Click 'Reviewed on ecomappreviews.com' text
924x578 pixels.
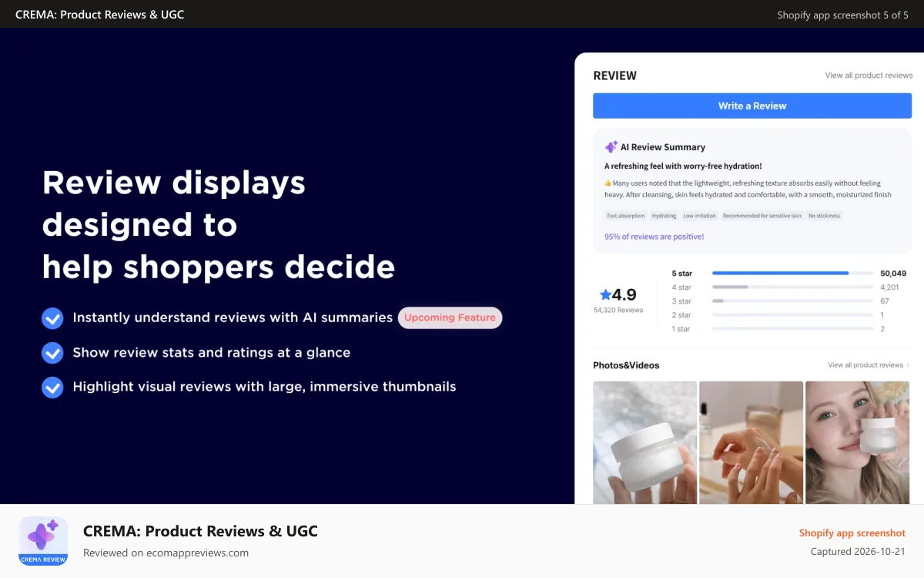point(166,553)
